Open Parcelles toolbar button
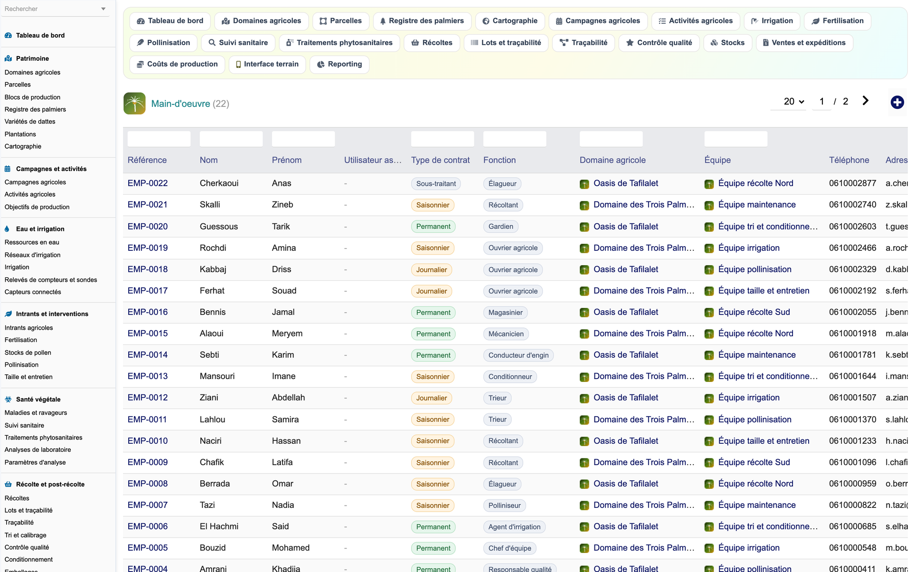Screen dimensions: 924x572 [x=341, y=21]
